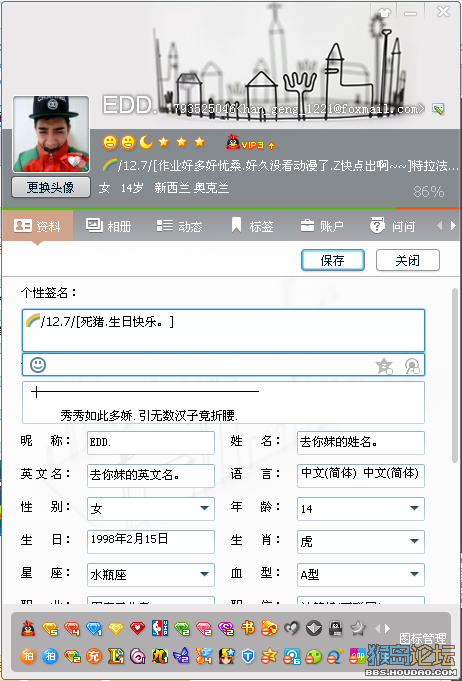
Task: Click the blue shield T icon
Action: (x=248, y=656)
